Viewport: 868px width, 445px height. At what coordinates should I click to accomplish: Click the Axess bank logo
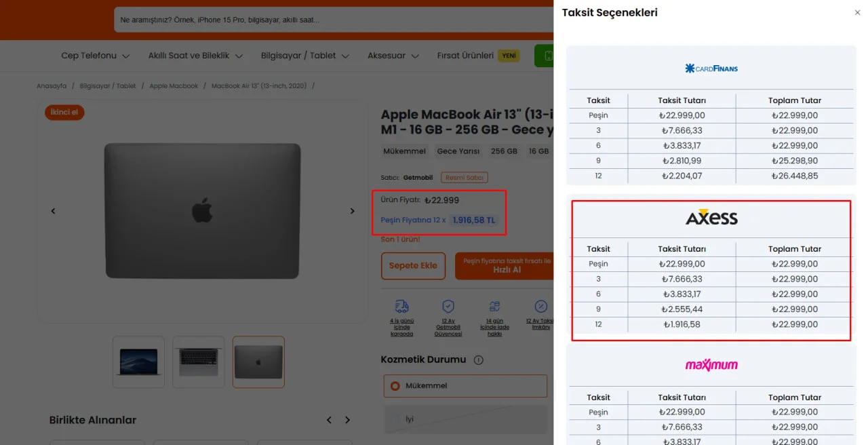coord(711,217)
